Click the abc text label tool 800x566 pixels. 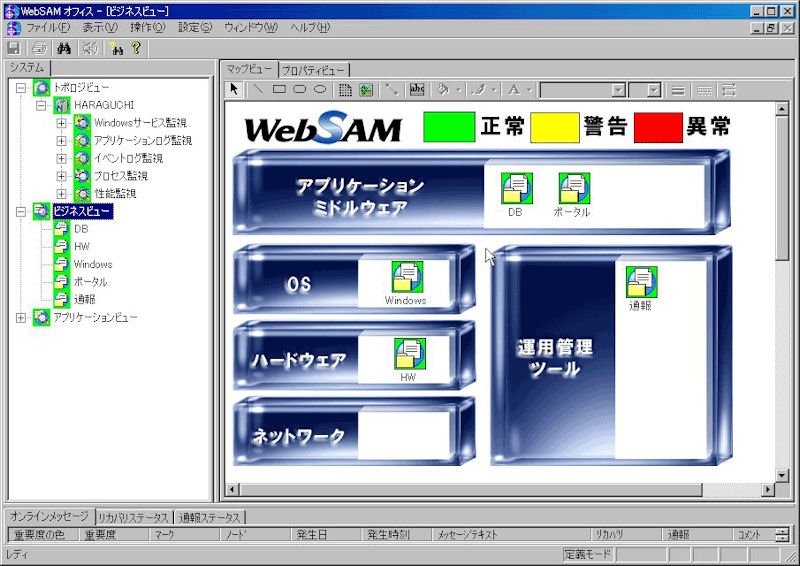point(417,90)
